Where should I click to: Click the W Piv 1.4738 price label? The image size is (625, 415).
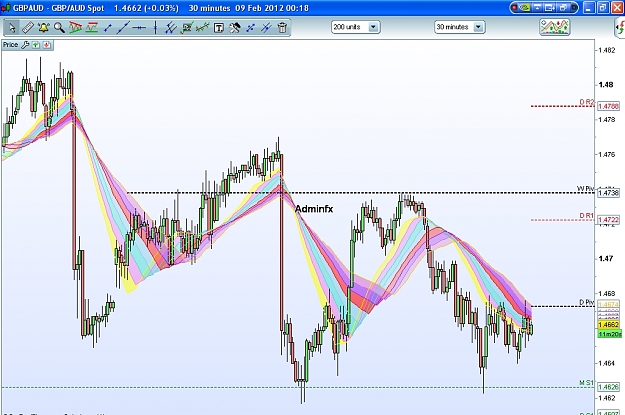click(609, 193)
